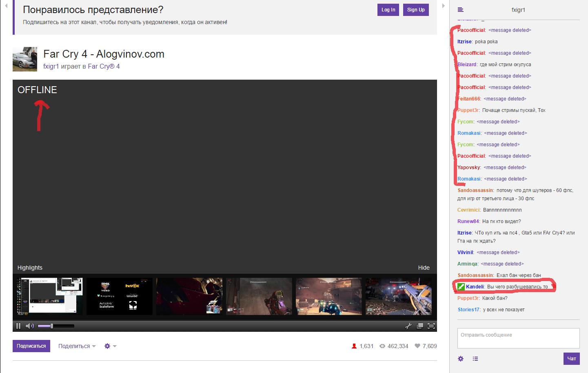The image size is (588, 373).
Task: Click message 'На пк кто видел?'
Action: tap(501, 221)
